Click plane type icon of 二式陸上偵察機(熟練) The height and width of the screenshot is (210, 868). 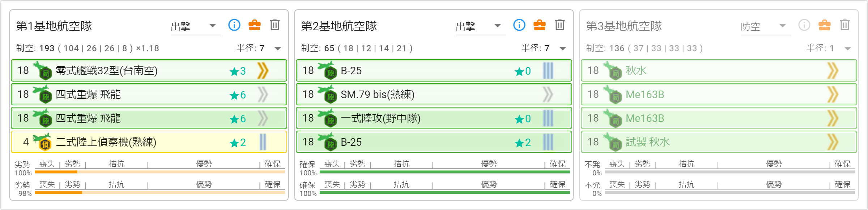(42, 142)
